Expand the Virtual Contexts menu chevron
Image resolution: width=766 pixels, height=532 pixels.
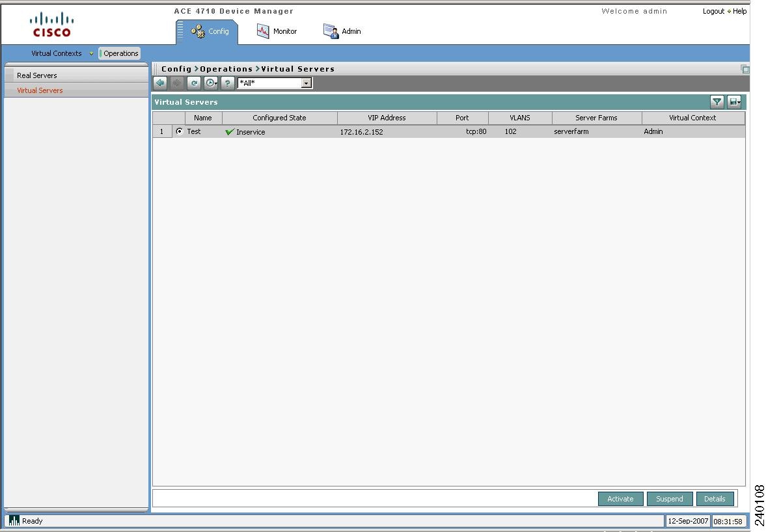[x=90, y=53]
